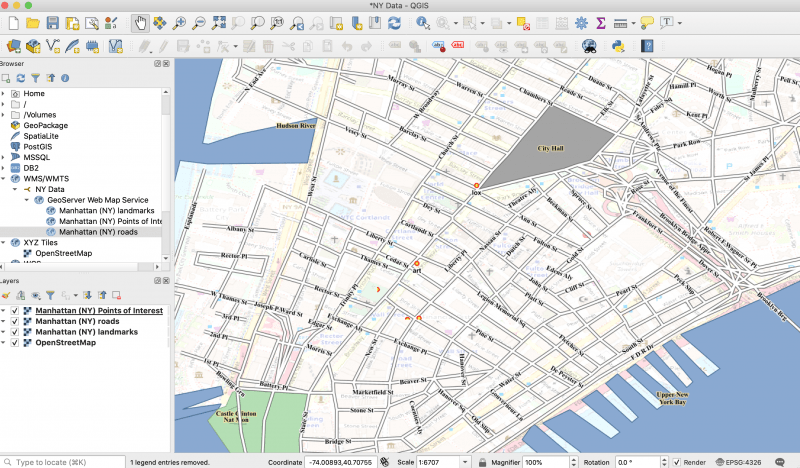Viewport: 800px width, 468px height.
Task: Uncheck Manhattan (NY) roads layer visibility
Action: tap(15, 321)
